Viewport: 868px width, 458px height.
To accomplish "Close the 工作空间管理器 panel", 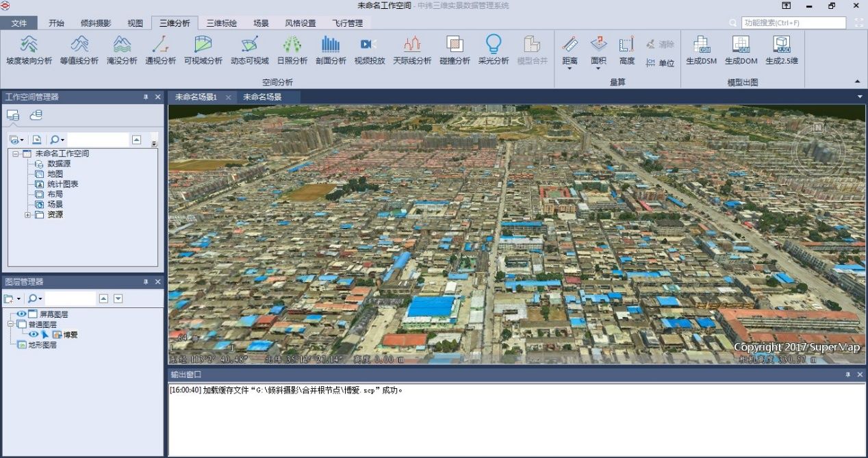I will [157, 97].
